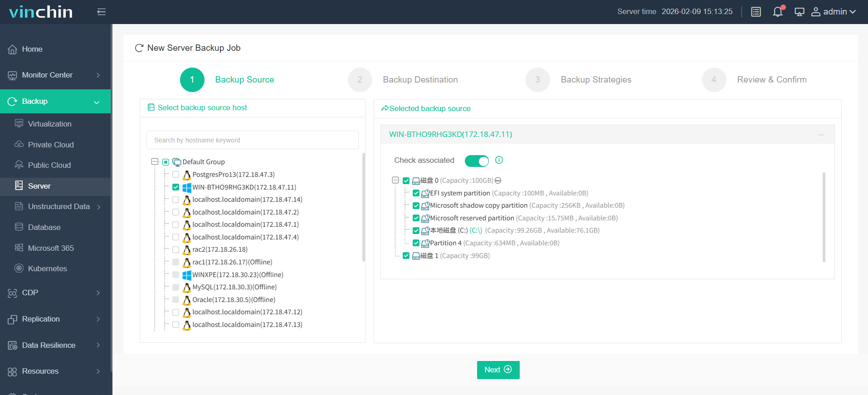Open the admin user dropdown

pyautogui.click(x=834, y=12)
